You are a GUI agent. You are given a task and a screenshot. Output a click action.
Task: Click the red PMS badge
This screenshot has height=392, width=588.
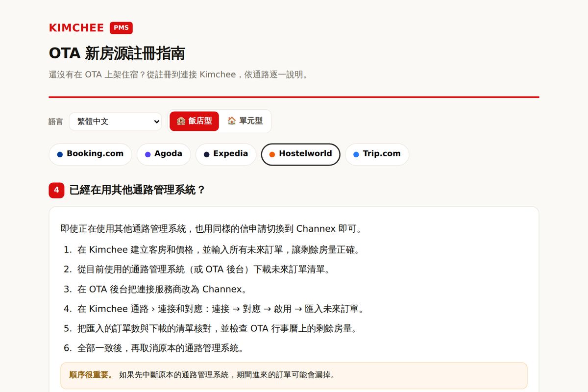[121, 28]
